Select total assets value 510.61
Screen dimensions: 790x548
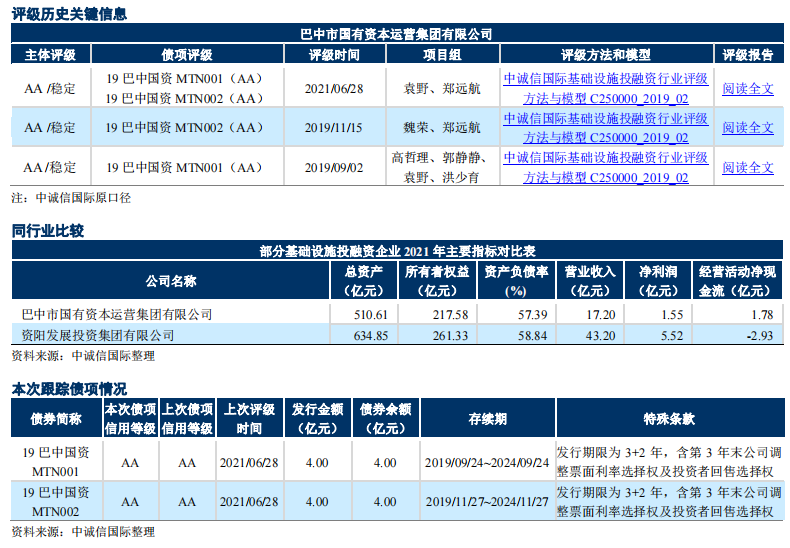click(x=371, y=315)
